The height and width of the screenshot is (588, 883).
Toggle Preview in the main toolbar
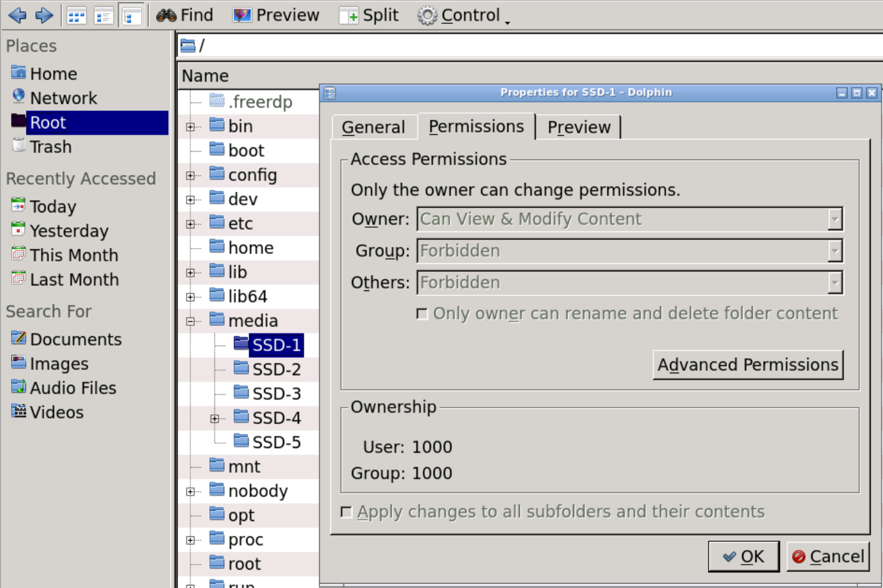[276, 15]
